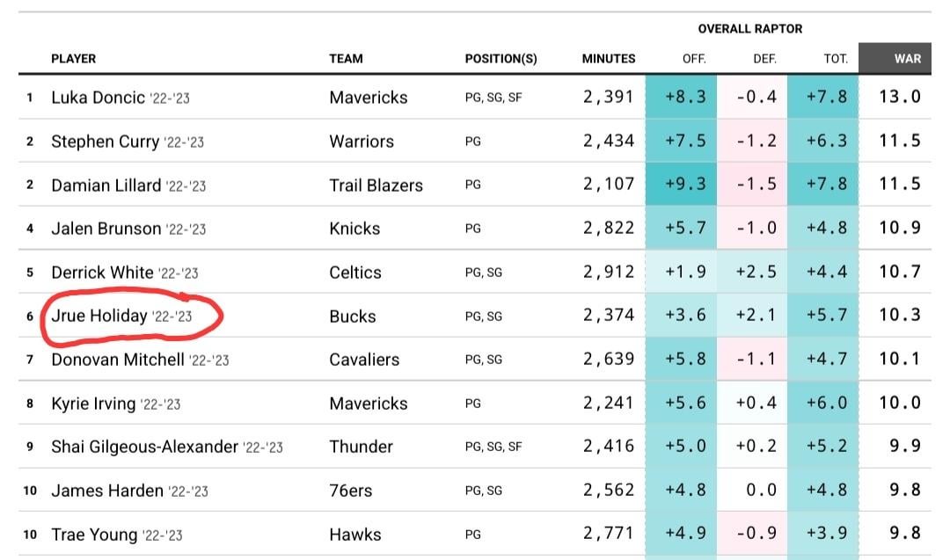This screenshot has height=560, width=950.
Task: Click the PLAYER column header
Action: (73, 59)
